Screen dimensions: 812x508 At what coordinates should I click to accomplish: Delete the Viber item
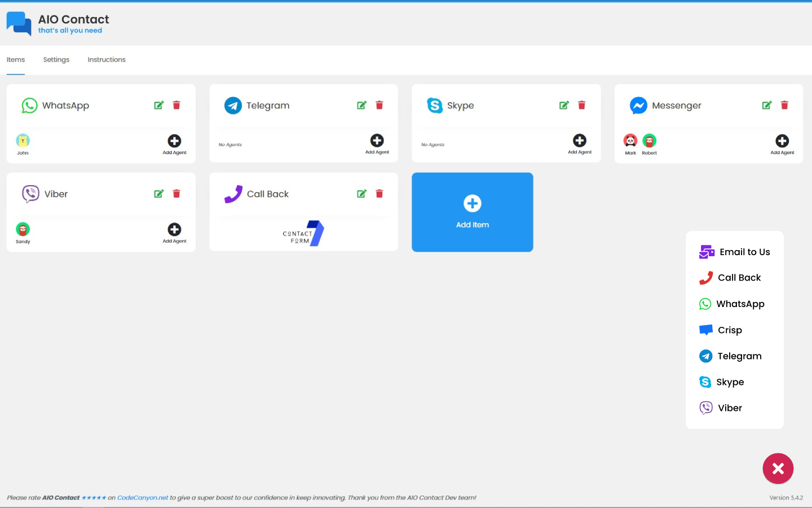pos(176,194)
